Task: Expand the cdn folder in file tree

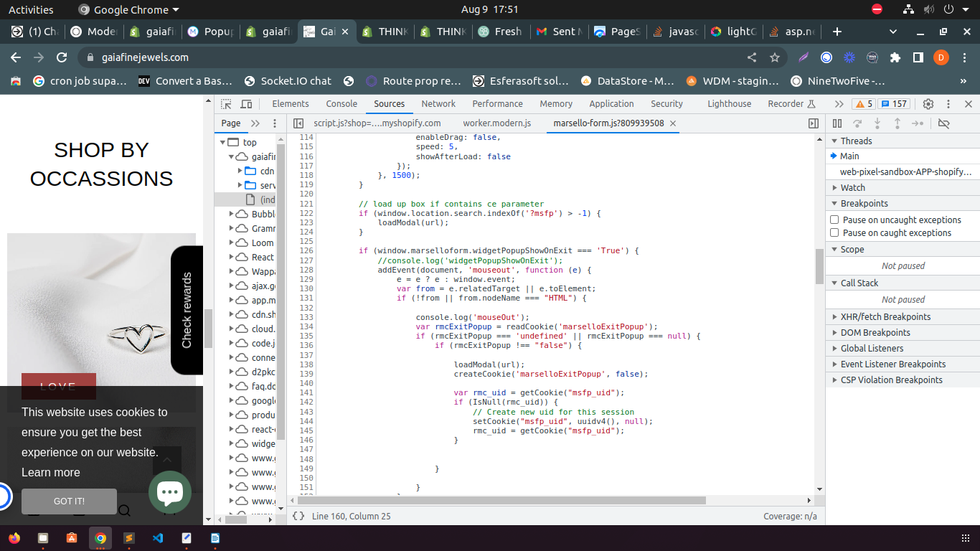Action: pyautogui.click(x=240, y=171)
